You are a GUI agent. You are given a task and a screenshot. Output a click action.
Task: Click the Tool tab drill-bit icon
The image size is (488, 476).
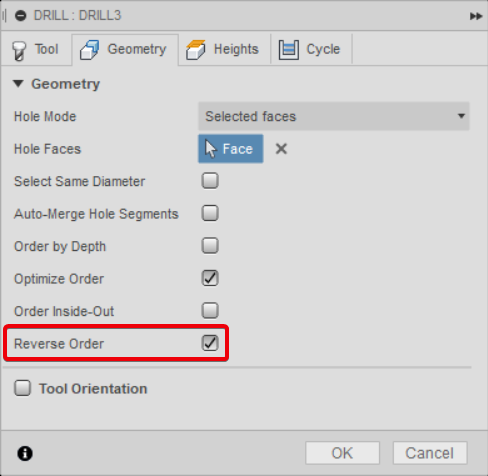click(19, 51)
